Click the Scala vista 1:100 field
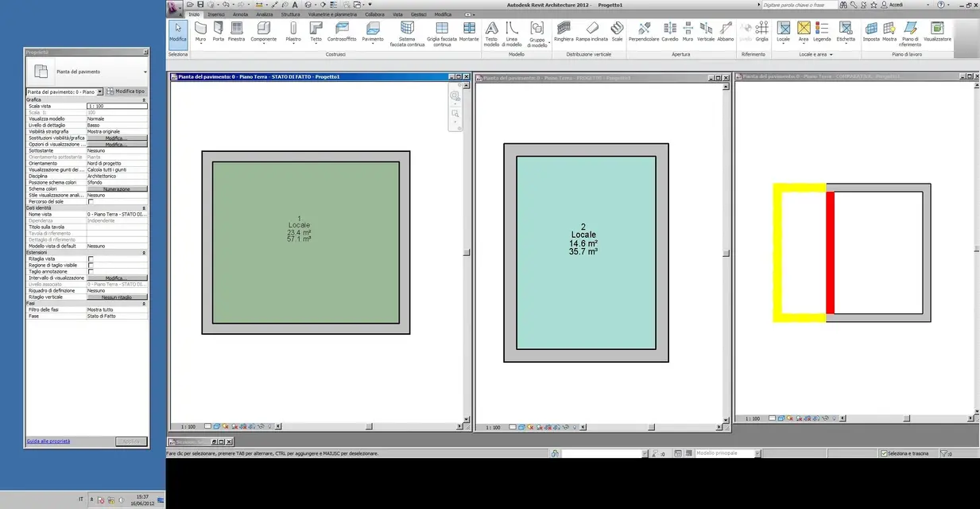Screen dimensions: 980x509 (117, 106)
